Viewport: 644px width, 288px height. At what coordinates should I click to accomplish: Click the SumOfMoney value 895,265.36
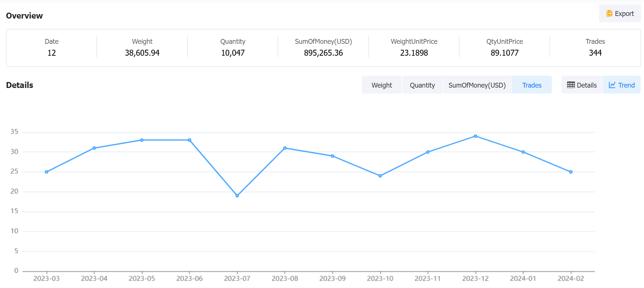(323, 53)
